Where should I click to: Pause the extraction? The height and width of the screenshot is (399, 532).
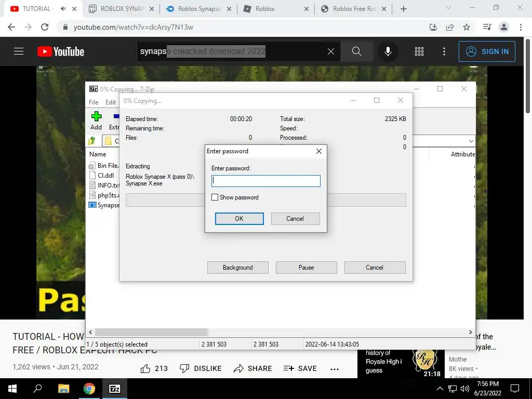(307, 268)
